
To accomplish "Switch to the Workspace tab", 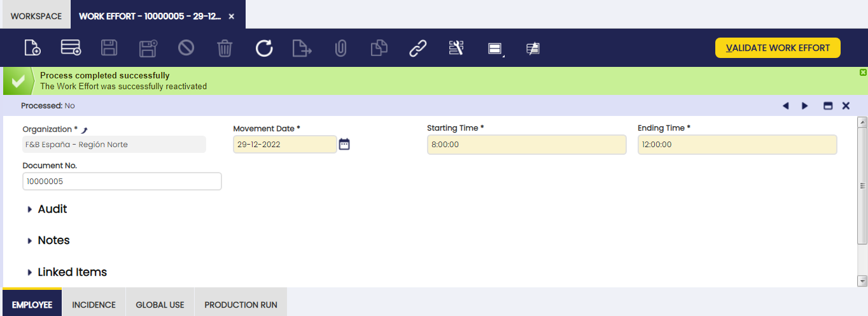I will pyautogui.click(x=36, y=16).
